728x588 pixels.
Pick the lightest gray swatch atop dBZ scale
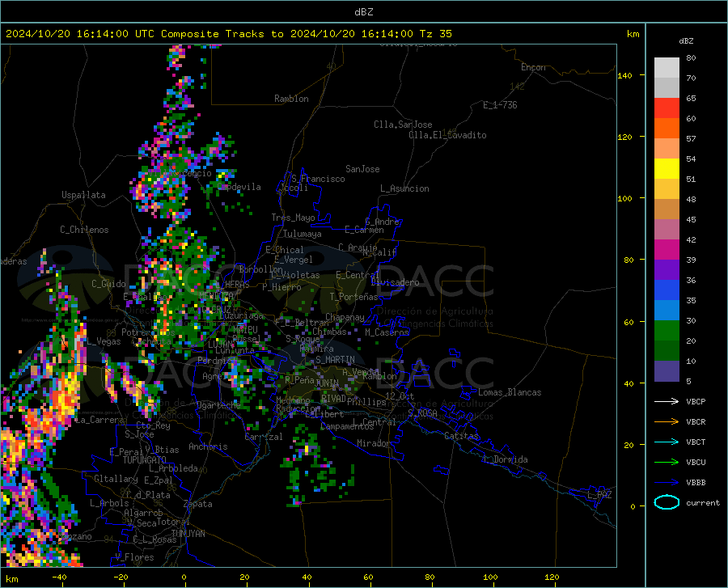pyautogui.click(x=667, y=68)
